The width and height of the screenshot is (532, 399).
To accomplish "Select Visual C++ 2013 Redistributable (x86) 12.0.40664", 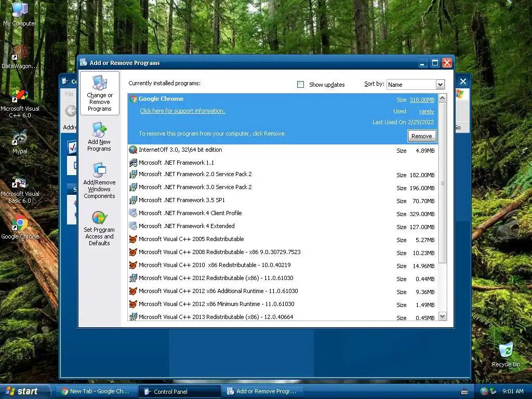I will pos(283,317).
